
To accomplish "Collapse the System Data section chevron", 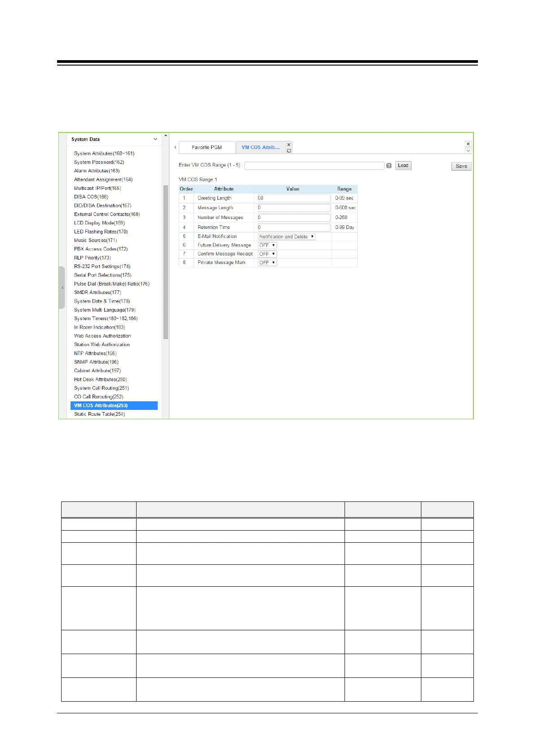I will 155,139.
